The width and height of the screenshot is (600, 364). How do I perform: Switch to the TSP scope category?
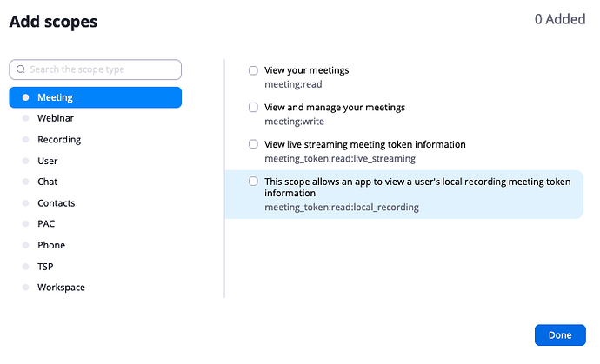click(46, 267)
